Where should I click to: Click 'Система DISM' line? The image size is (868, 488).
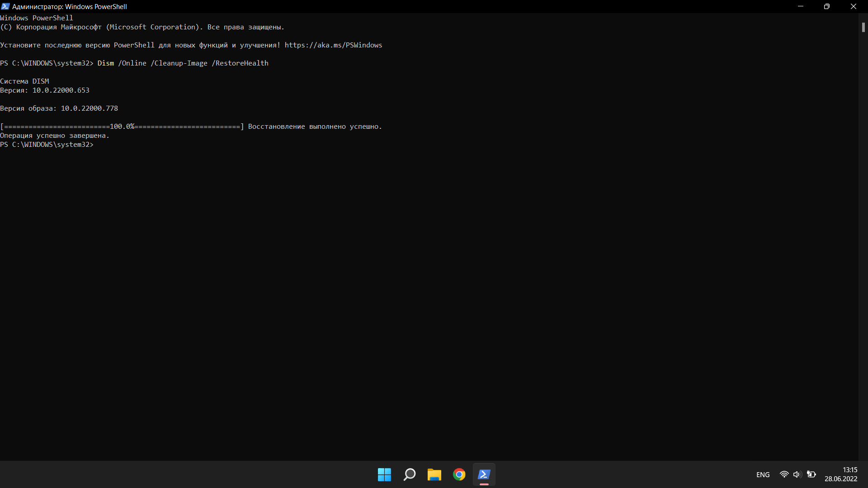click(x=24, y=81)
